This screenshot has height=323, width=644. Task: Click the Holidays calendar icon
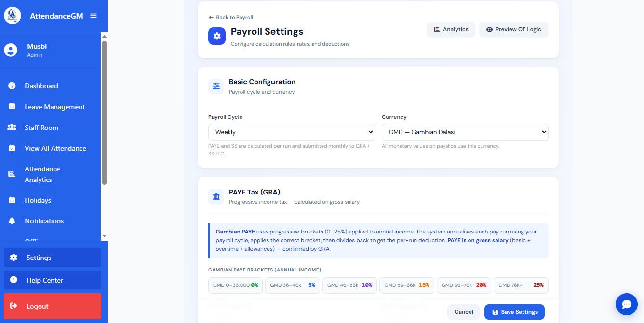point(12,200)
